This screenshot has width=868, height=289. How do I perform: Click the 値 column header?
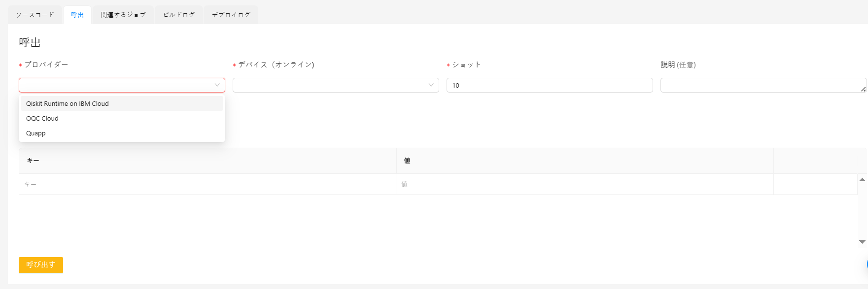407,161
